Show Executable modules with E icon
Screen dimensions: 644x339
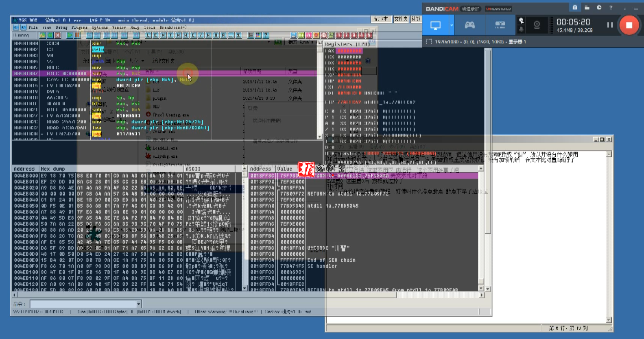coord(155,35)
